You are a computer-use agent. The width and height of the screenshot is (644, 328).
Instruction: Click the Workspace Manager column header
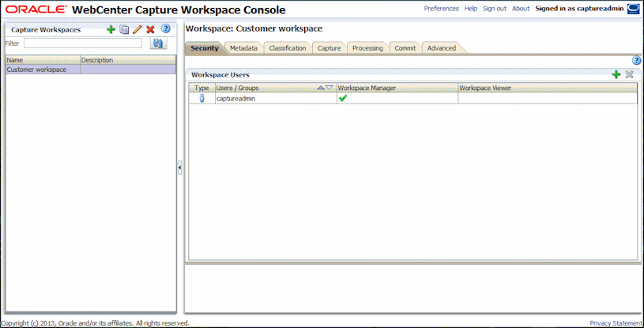(x=397, y=88)
